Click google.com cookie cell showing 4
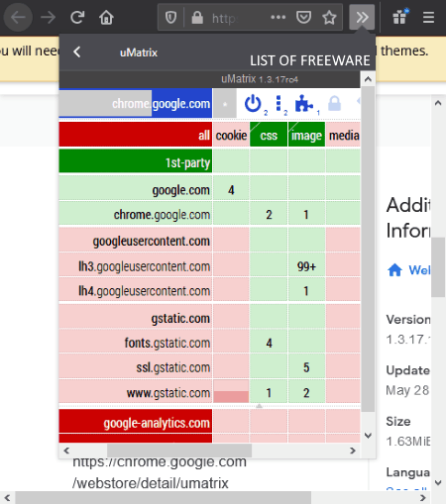 pyautogui.click(x=231, y=189)
